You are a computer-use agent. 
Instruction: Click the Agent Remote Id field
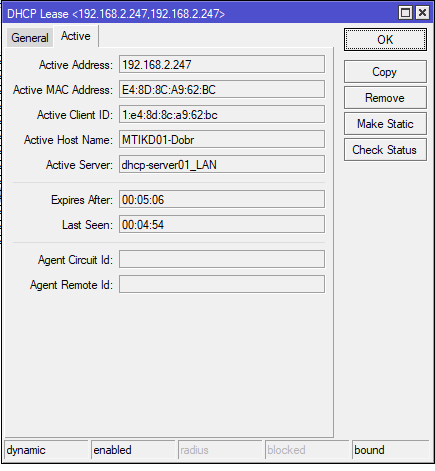pyautogui.click(x=222, y=284)
